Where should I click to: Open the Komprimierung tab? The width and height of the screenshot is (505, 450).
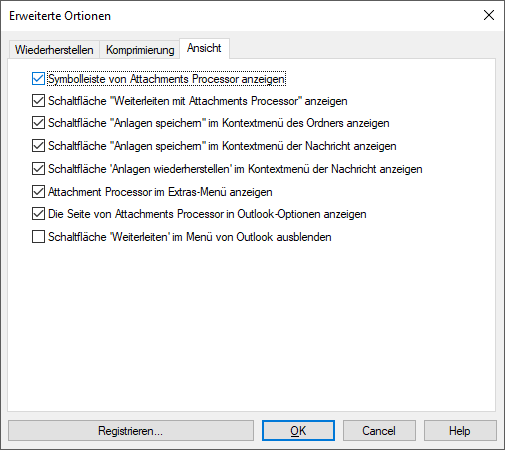click(140, 50)
